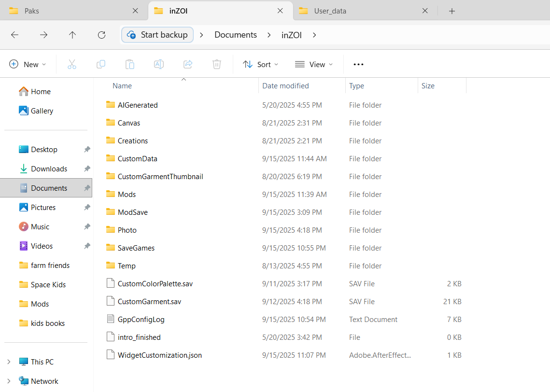Go up one folder level
This screenshot has width=550, height=392.
point(72,35)
